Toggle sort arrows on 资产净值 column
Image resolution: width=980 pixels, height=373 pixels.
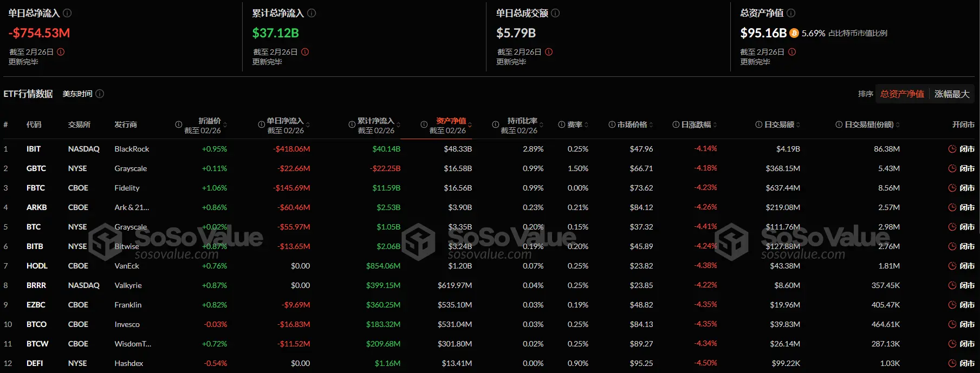point(470,125)
